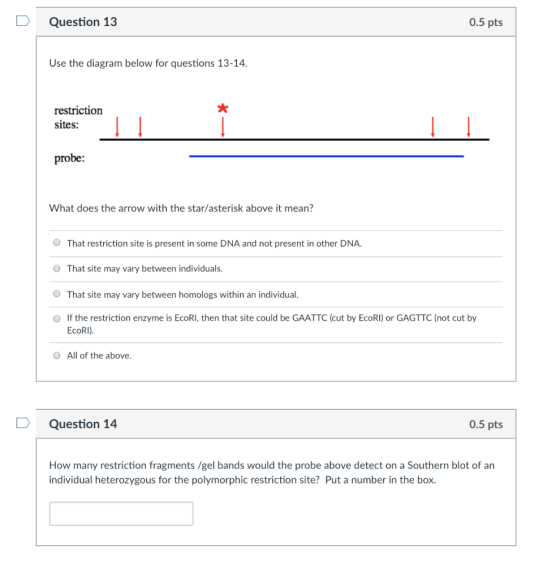Click Question 14's 0.5 pts label
The width and height of the screenshot is (560, 579).
(486, 424)
